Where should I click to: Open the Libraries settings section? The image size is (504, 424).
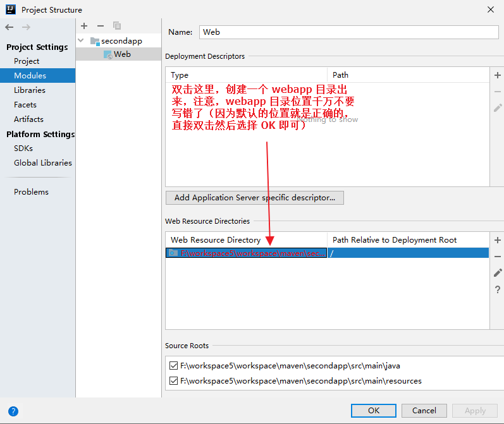(x=30, y=90)
